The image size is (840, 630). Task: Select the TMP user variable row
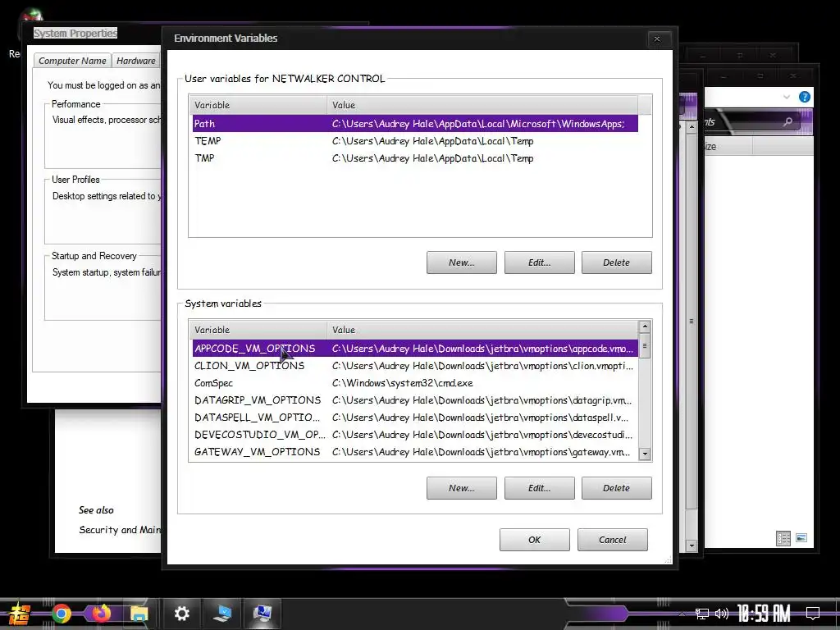click(x=415, y=158)
